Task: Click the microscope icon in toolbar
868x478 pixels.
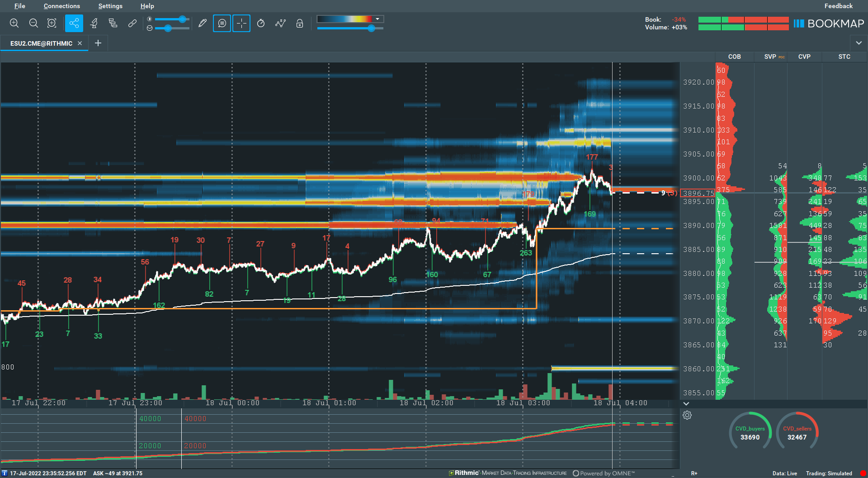Action: coord(94,23)
